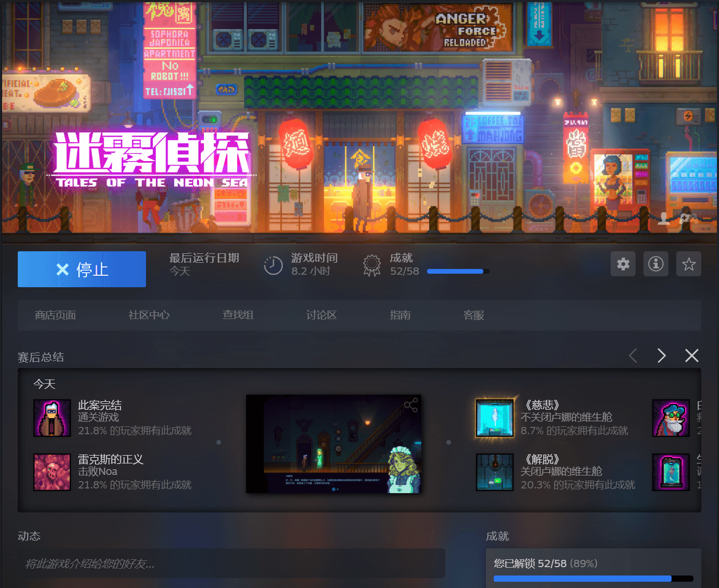
Task: Open game settings gear icon
Action: 623,264
